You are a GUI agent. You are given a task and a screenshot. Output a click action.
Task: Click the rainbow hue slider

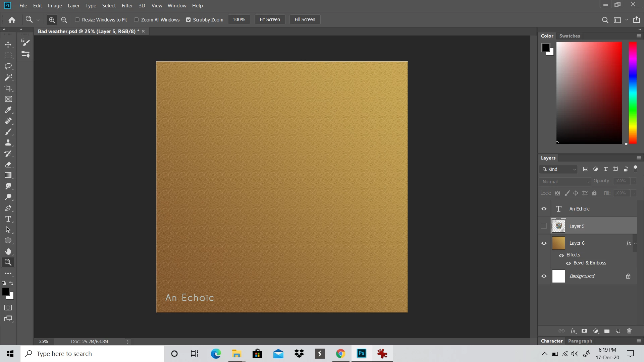click(633, 93)
